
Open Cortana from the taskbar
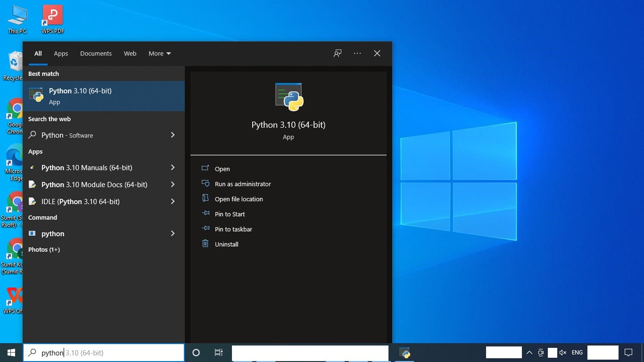tap(196, 353)
